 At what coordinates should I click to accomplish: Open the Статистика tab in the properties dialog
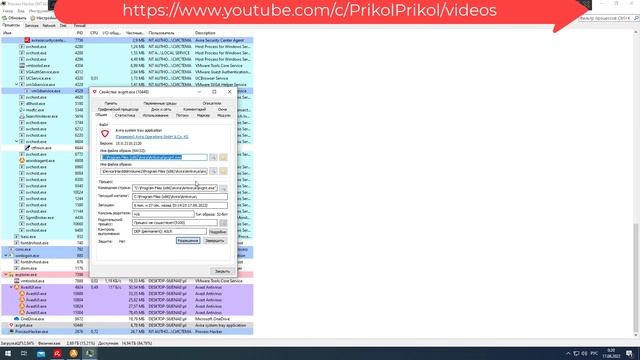click(x=125, y=116)
